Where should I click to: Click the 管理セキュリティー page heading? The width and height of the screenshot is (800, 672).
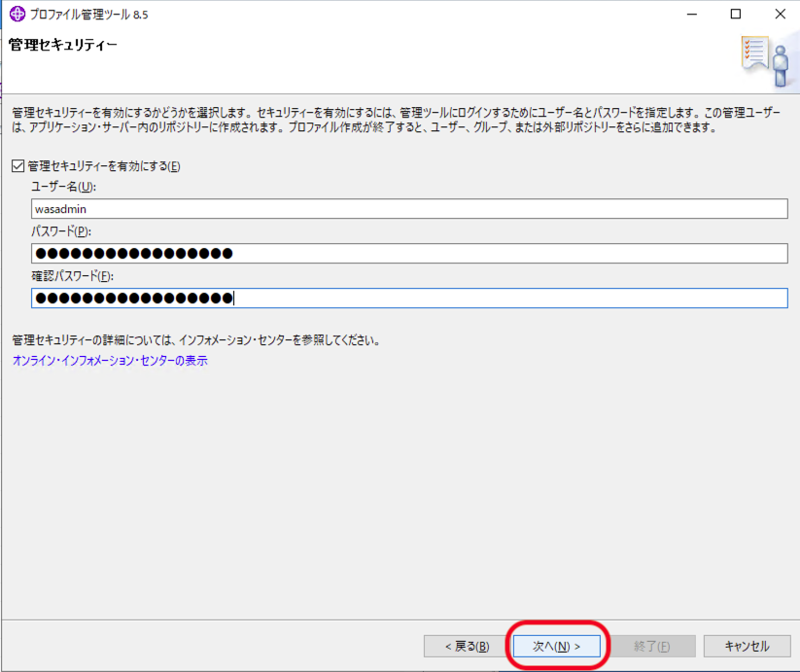point(63,45)
